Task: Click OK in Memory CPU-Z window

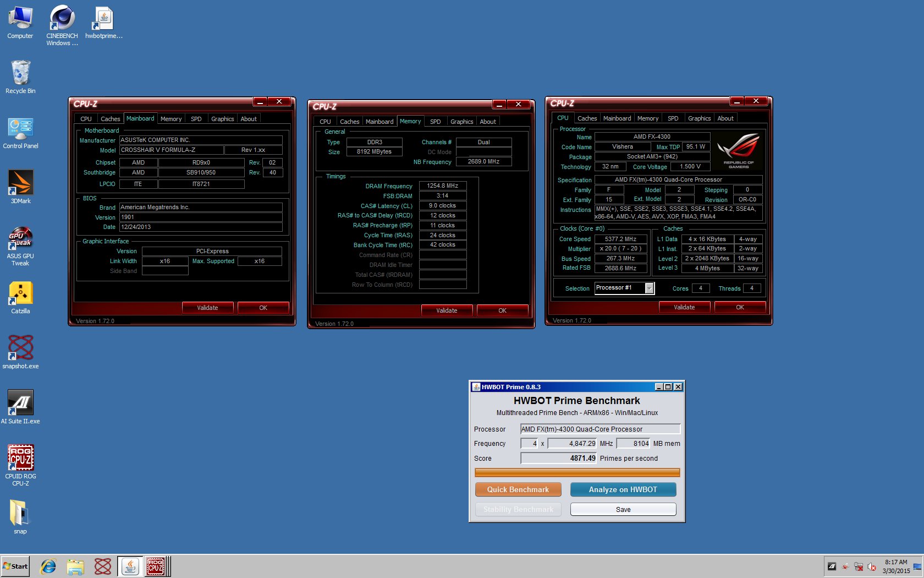Action: point(503,310)
